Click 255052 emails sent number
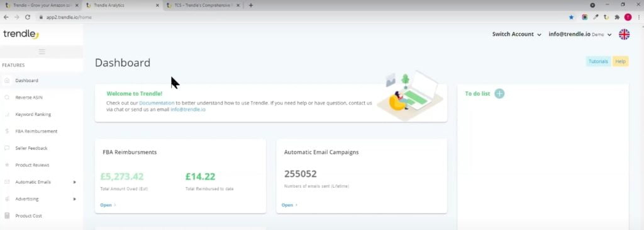Image resolution: width=644 pixels, height=230 pixels. point(300,174)
